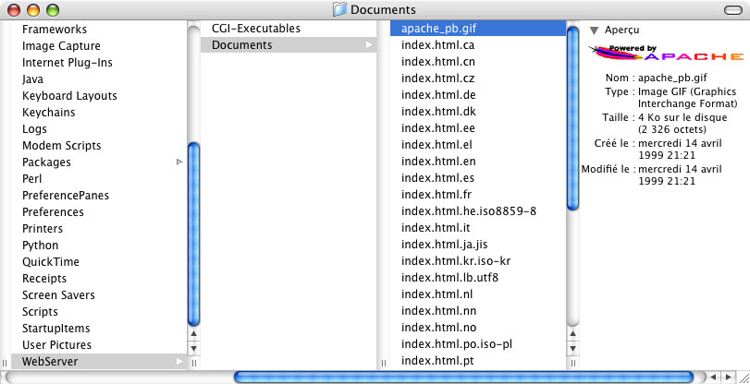Screen dimensions: 750x384
Task: Click file list column scroll up arrow
Action: pos(573,334)
